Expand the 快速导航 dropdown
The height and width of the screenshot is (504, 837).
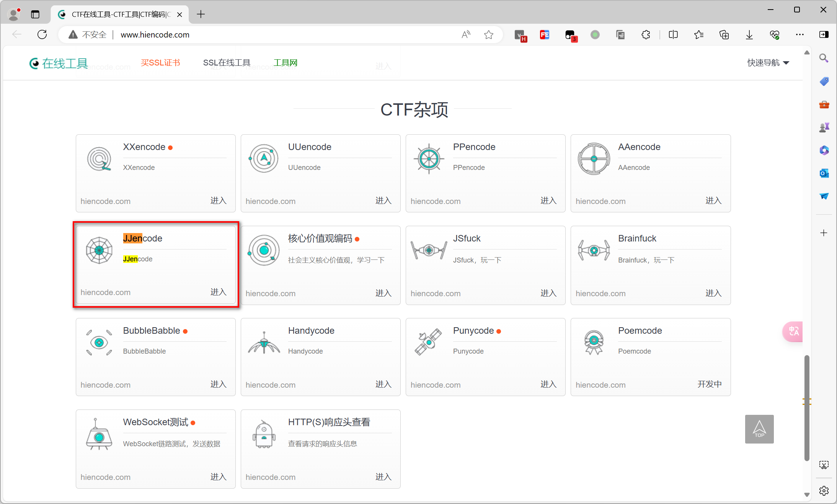[x=768, y=62]
